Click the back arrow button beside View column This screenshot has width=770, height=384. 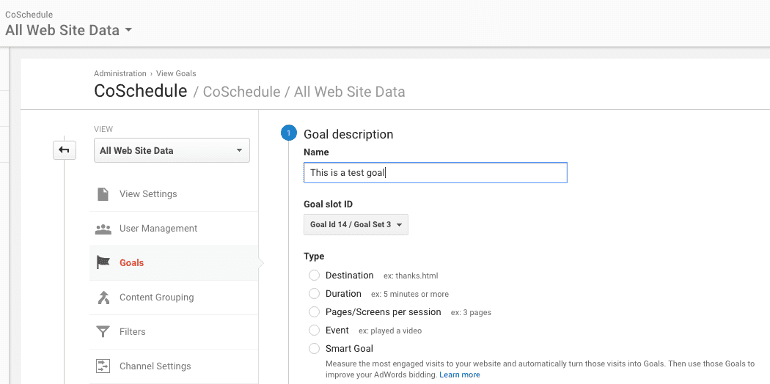pyautogui.click(x=64, y=150)
